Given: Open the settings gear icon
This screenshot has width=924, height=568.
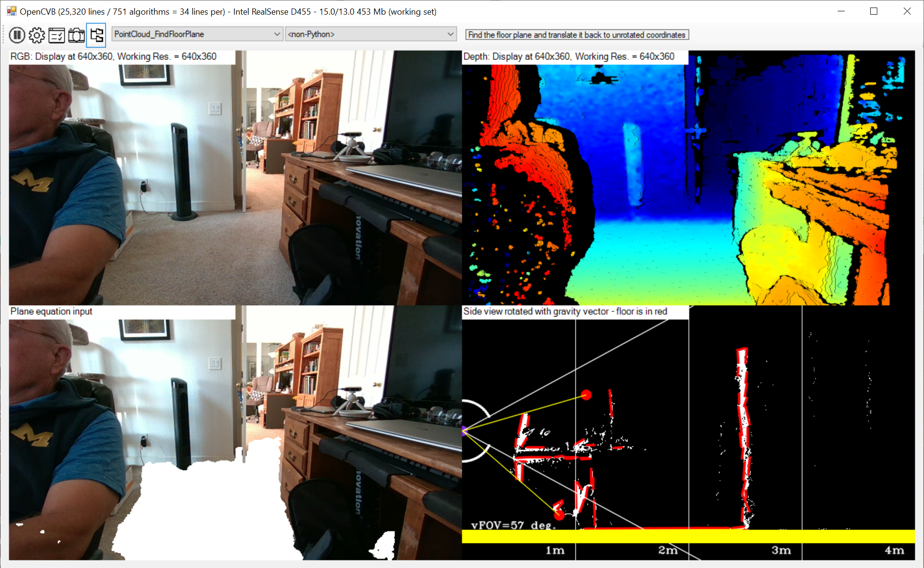Looking at the screenshot, I should [x=37, y=35].
